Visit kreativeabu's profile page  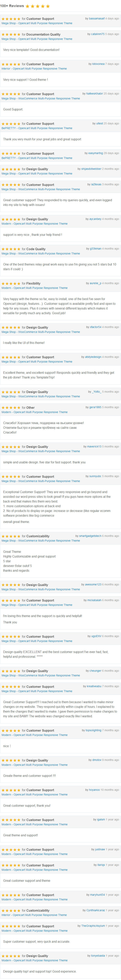(x=94, y=686)
